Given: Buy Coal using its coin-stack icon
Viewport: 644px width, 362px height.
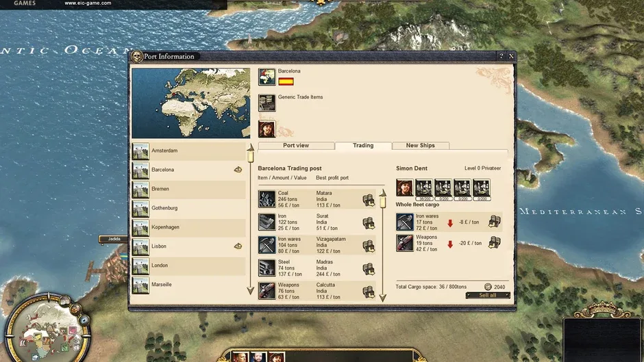Looking at the screenshot, I should [x=369, y=200].
